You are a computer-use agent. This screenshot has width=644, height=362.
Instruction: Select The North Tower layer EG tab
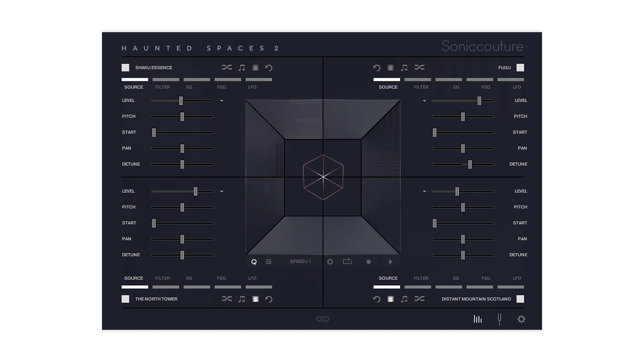coord(189,278)
